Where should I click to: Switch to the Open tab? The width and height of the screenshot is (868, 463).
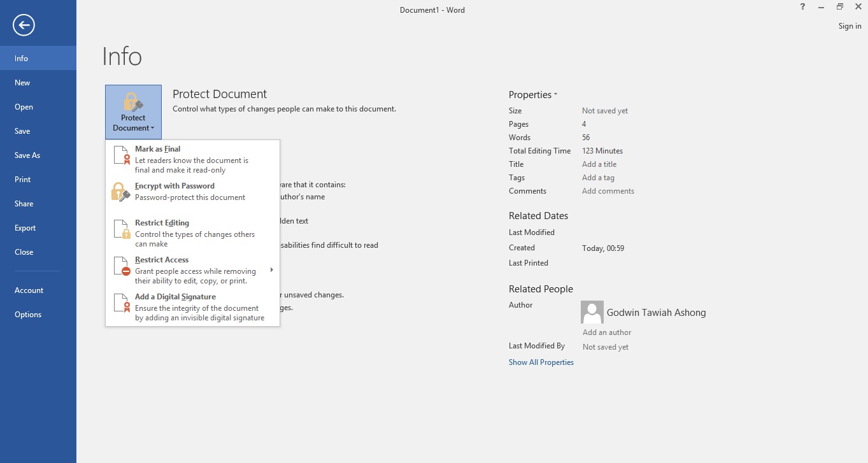pos(38,106)
